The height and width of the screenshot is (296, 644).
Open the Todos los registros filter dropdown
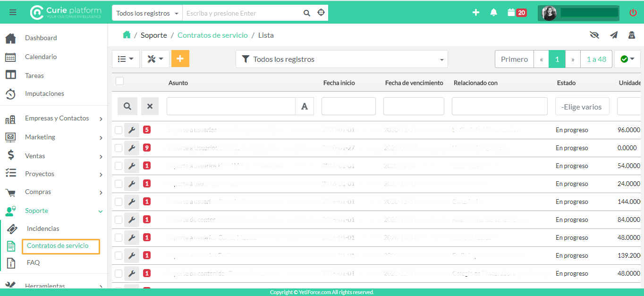341,59
